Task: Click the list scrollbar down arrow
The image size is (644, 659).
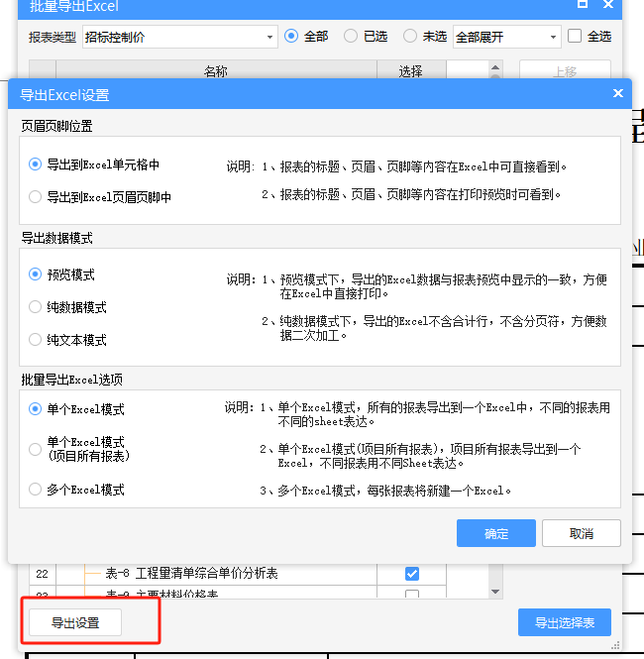Action: [x=495, y=592]
